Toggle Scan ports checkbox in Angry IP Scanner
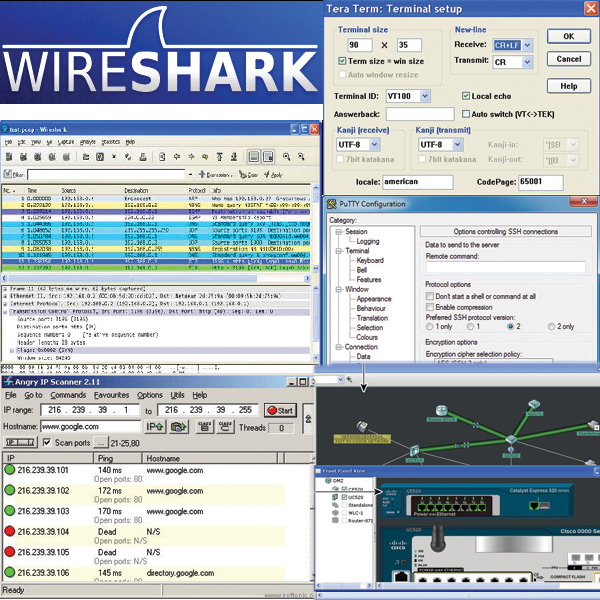 tap(47, 442)
